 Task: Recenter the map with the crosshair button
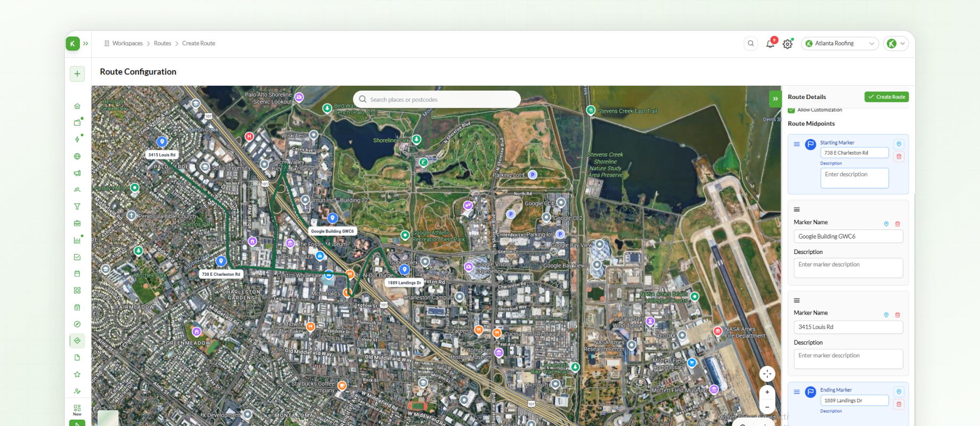(x=767, y=374)
